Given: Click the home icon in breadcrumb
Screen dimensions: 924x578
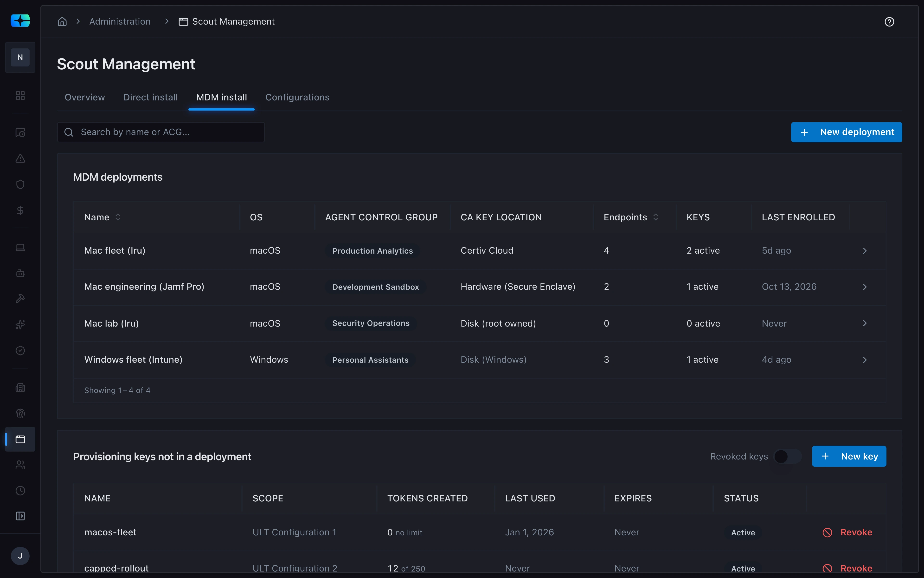Looking at the screenshot, I should click(x=62, y=22).
